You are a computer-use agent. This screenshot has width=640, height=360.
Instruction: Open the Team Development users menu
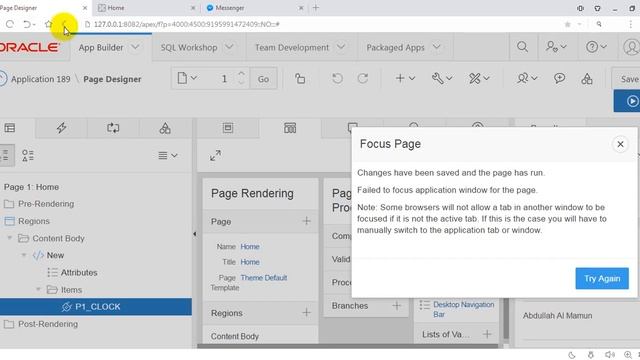[527, 78]
